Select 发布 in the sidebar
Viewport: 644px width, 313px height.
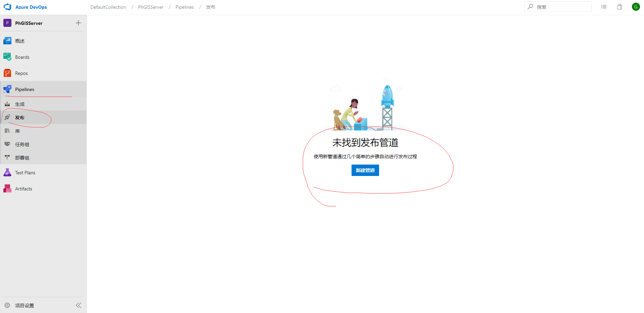tap(20, 118)
